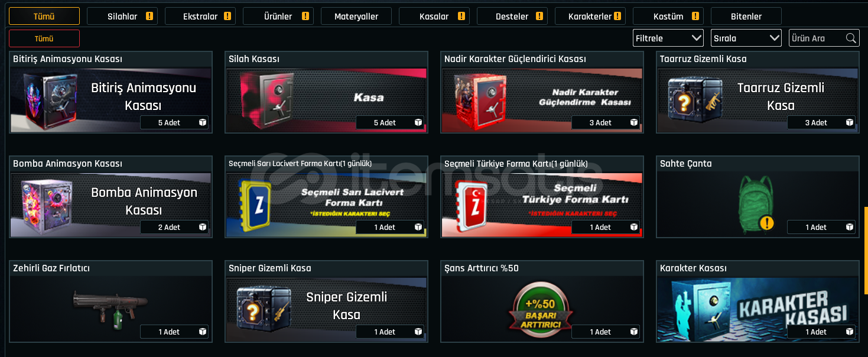Click the Sahte Çanta warning badge icon
This screenshot has height=357, width=868.
click(x=767, y=223)
